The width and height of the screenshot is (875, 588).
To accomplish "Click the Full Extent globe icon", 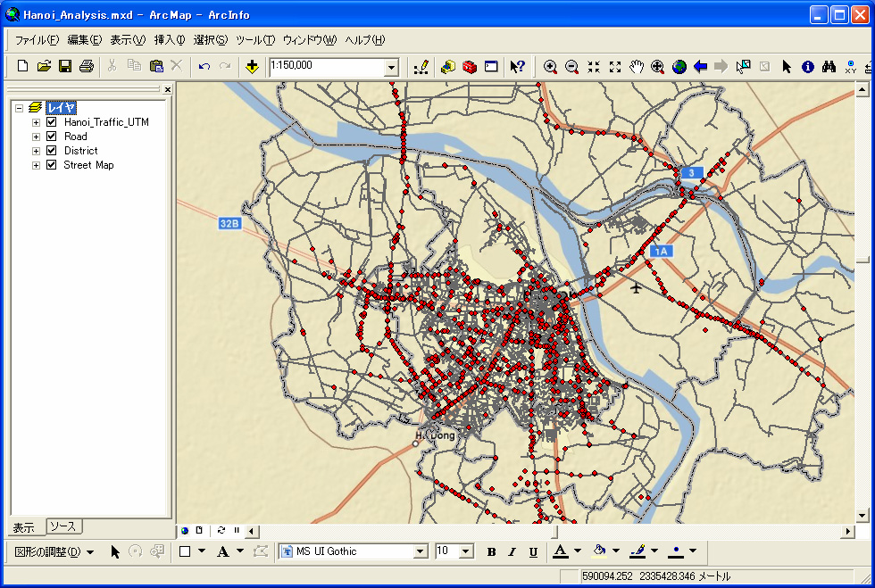I will [x=679, y=67].
